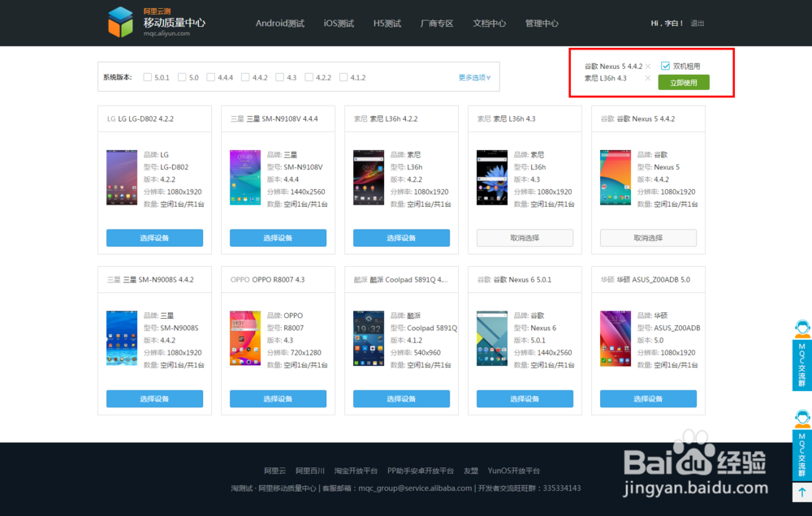812x516 pixels.
Task: Click 退出 to log out
Action: 697,24
